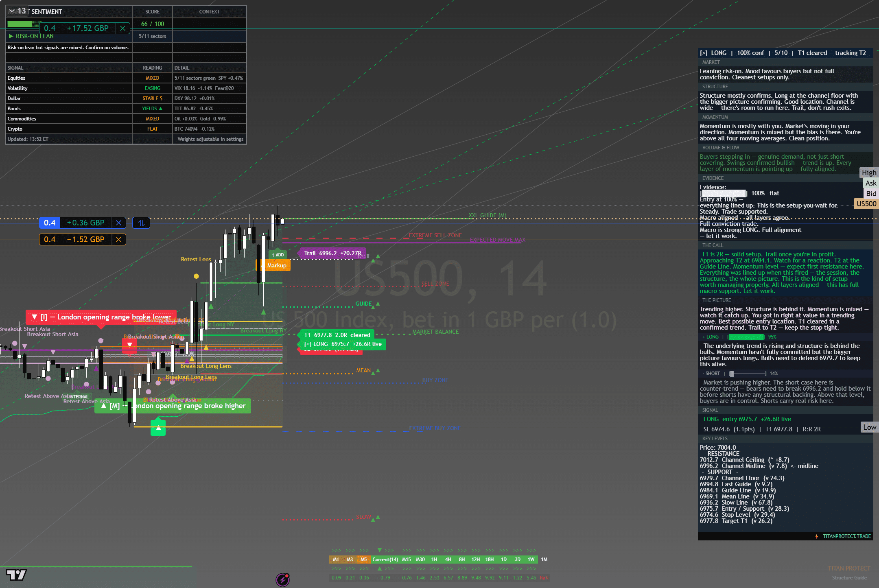Click the green up-arrow buy signal marker
The image size is (879, 588).
[x=158, y=428]
